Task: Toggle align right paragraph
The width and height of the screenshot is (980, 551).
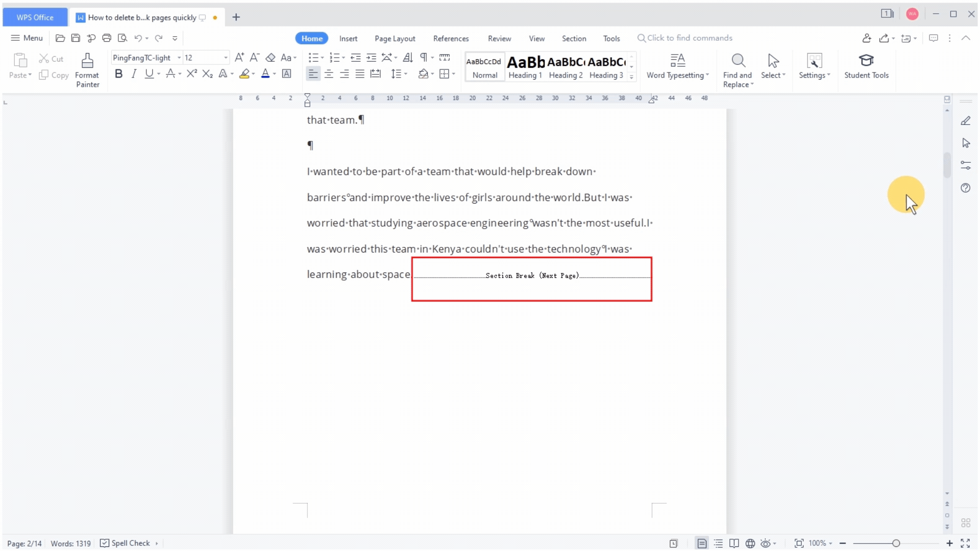Action: pos(345,74)
